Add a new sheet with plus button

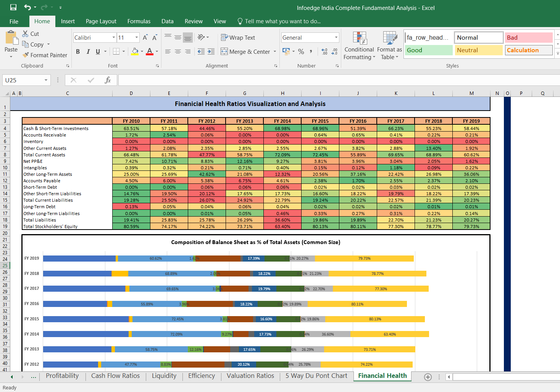pos(428,377)
